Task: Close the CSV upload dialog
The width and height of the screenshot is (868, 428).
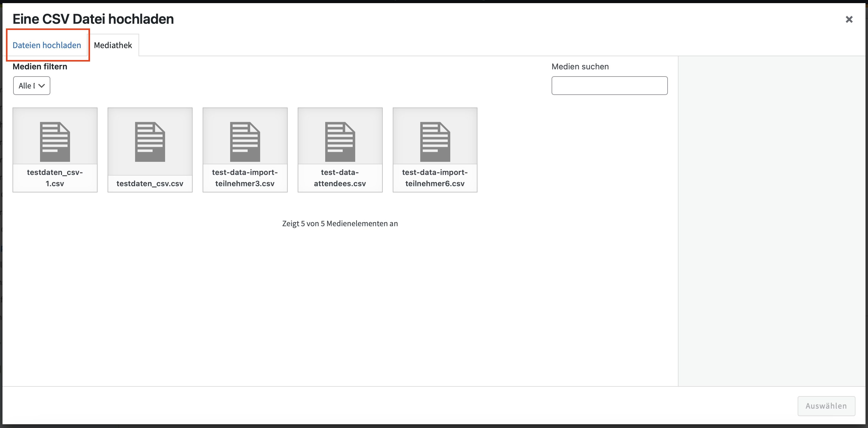Action: (x=849, y=20)
